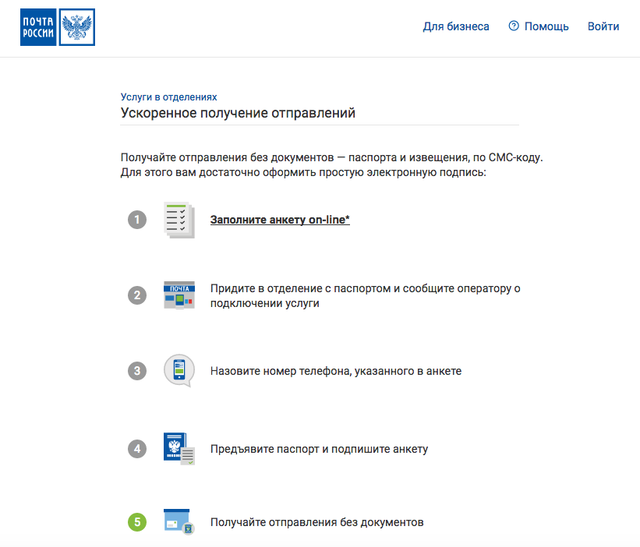Open the Заполните анкету on-line link
640x547 pixels.
[x=280, y=219]
